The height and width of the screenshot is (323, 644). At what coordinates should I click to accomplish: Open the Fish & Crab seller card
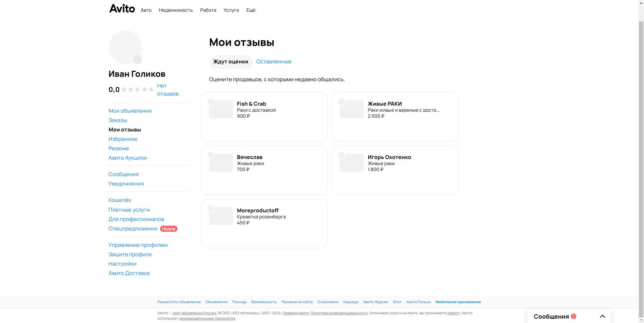pyautogui.click(x=264, y=117)
